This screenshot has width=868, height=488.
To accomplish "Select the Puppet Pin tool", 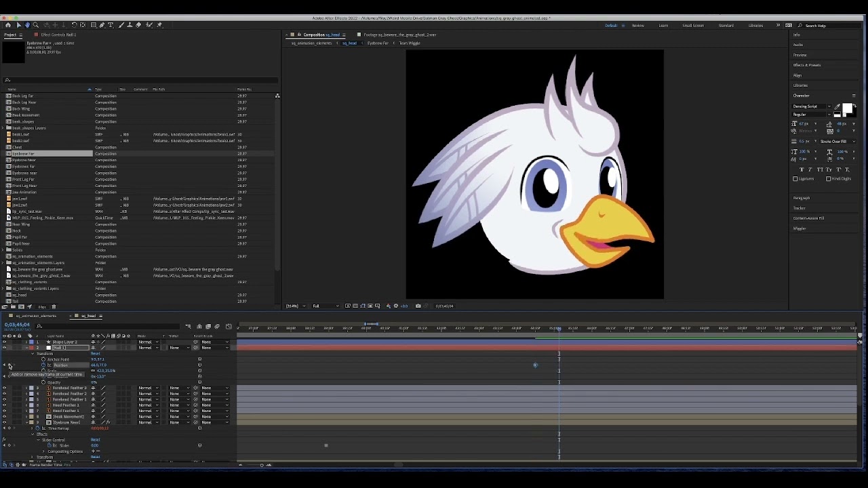I will (159, 25).
